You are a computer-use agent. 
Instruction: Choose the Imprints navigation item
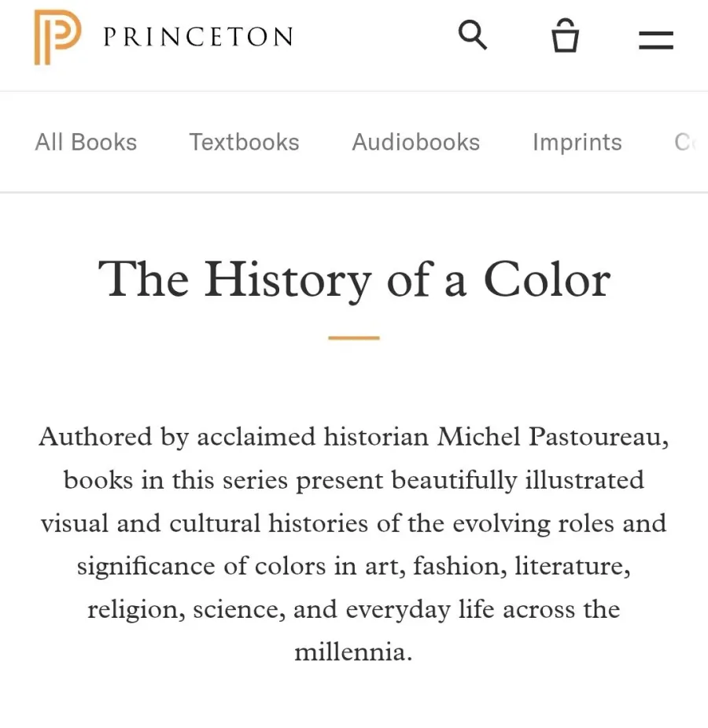(577, 142)
